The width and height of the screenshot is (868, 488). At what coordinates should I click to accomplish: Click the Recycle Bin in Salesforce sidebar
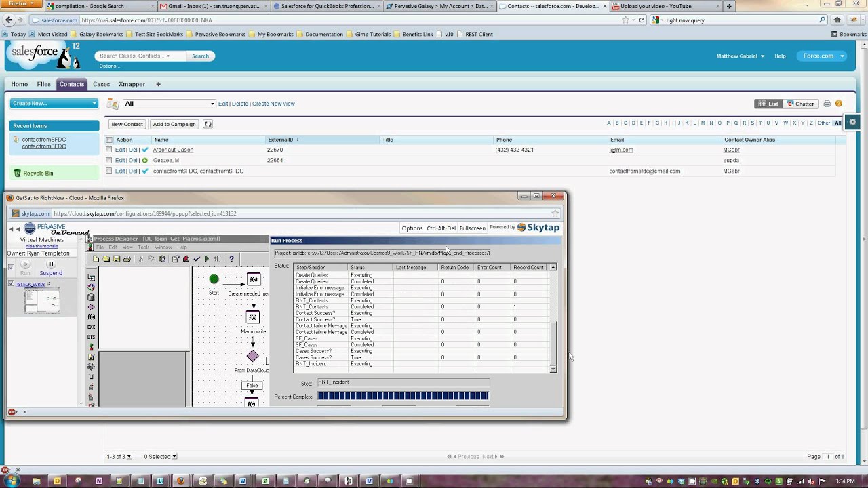point(38,174)
